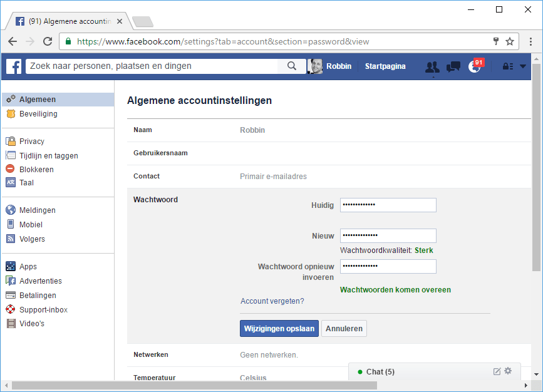Click the Huidig password input field
The image size is (543, 392).
pos(388,205)
